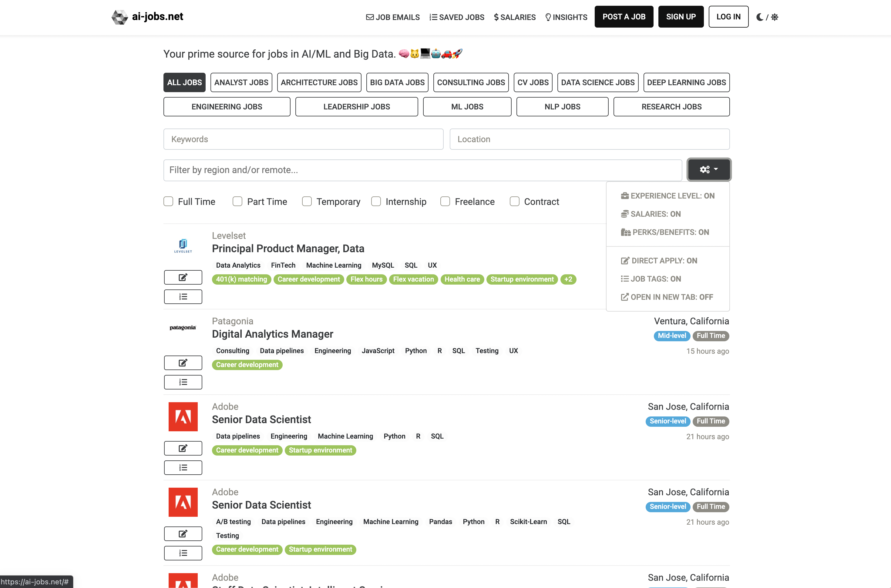
Task: Click the ai-jobs.net logo
Action: tap(147, 16)
